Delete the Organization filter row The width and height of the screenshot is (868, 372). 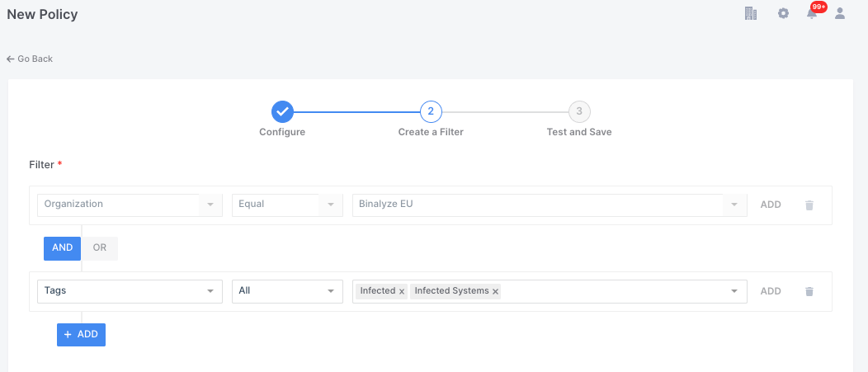tap(809, 205)
